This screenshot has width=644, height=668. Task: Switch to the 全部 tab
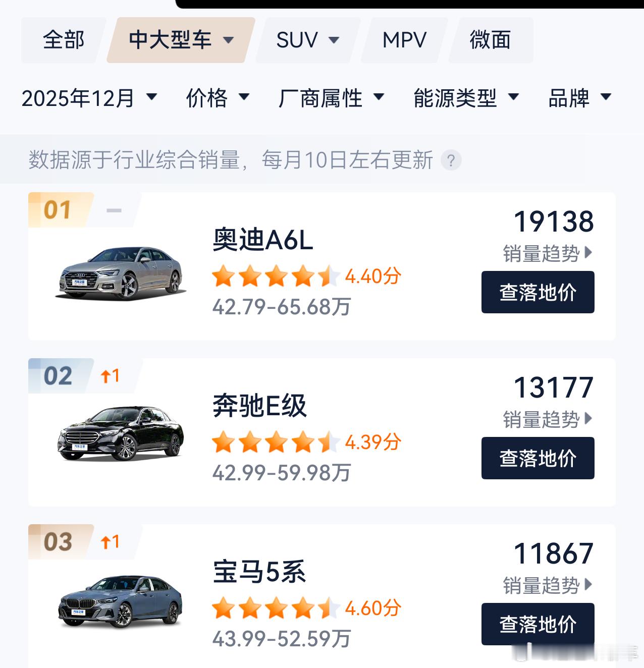click(x=64, y=40)
